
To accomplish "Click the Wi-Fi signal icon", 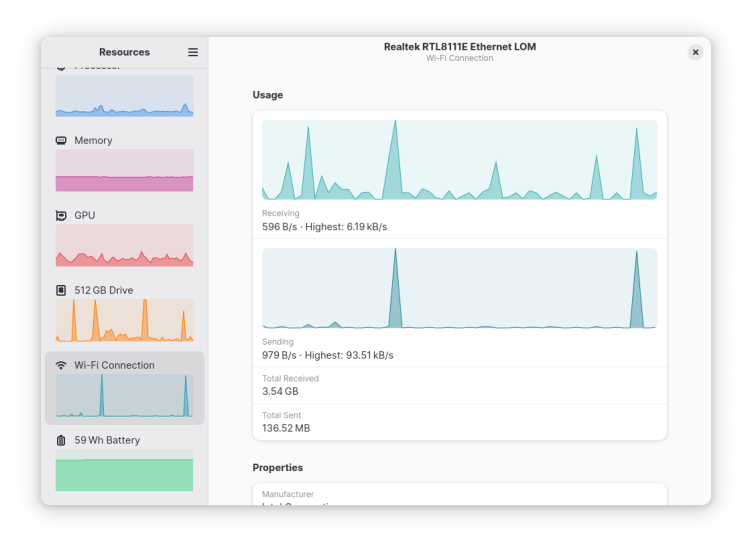I will 61,366.
